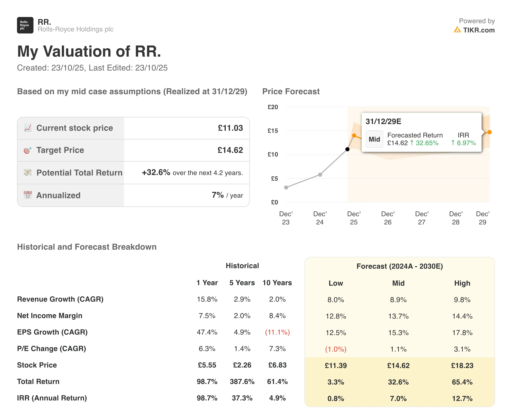
Task: Click the grey Dec 23 price point
Action: [x=286, y=187]
